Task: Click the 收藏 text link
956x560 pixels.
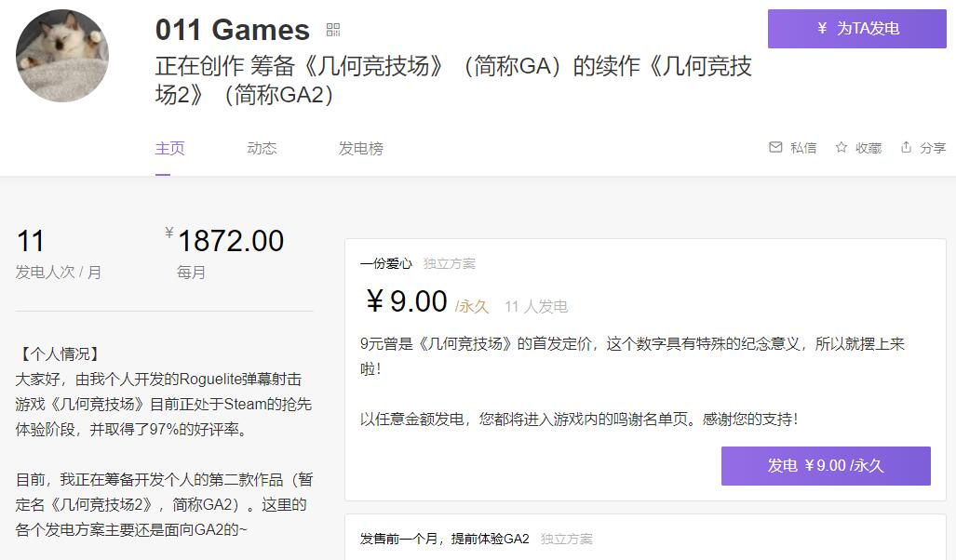Action: click(x=868, y=148)
